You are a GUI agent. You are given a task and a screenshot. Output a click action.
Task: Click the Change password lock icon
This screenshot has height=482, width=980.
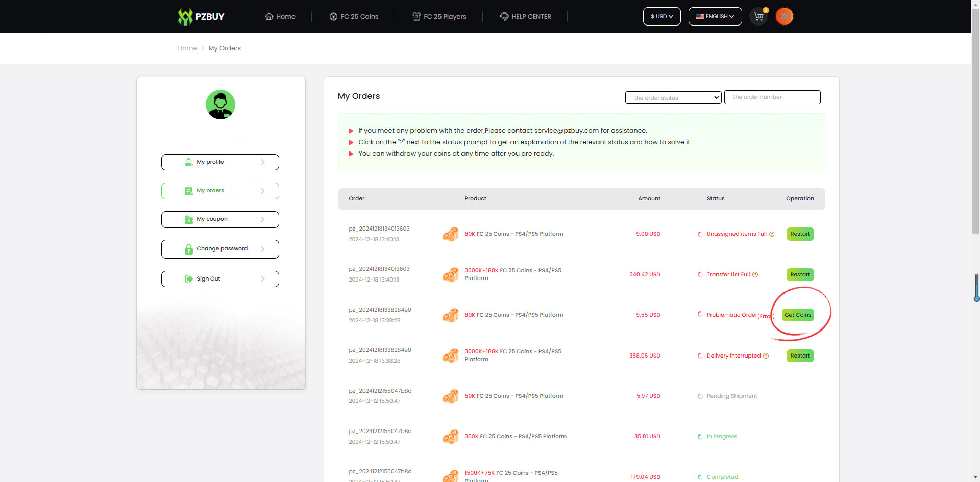189,249
